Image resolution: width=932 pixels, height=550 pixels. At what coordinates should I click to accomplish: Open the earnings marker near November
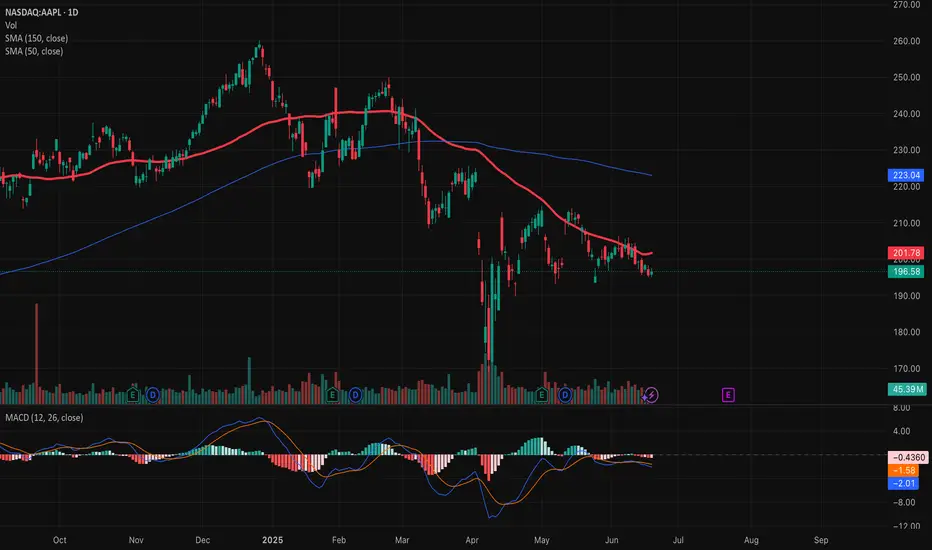(x=133, y=395)
